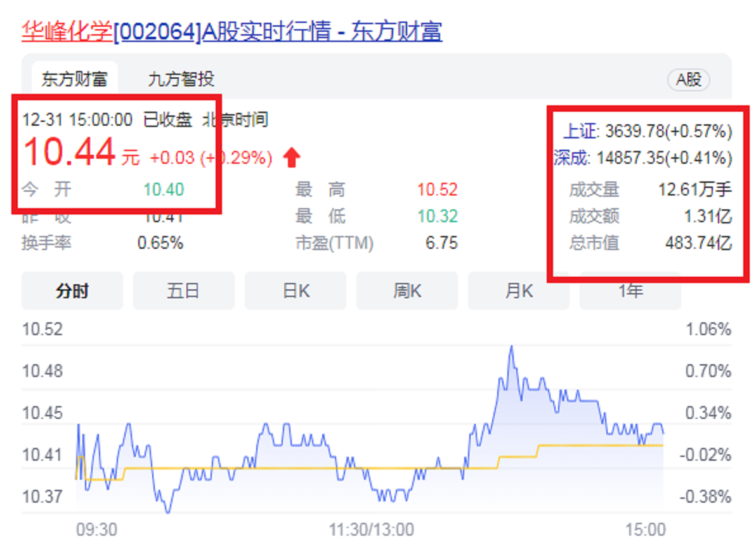The image size is (756, 547).
Task: Click the 15:00 time axis label
Action: point(645,530)
